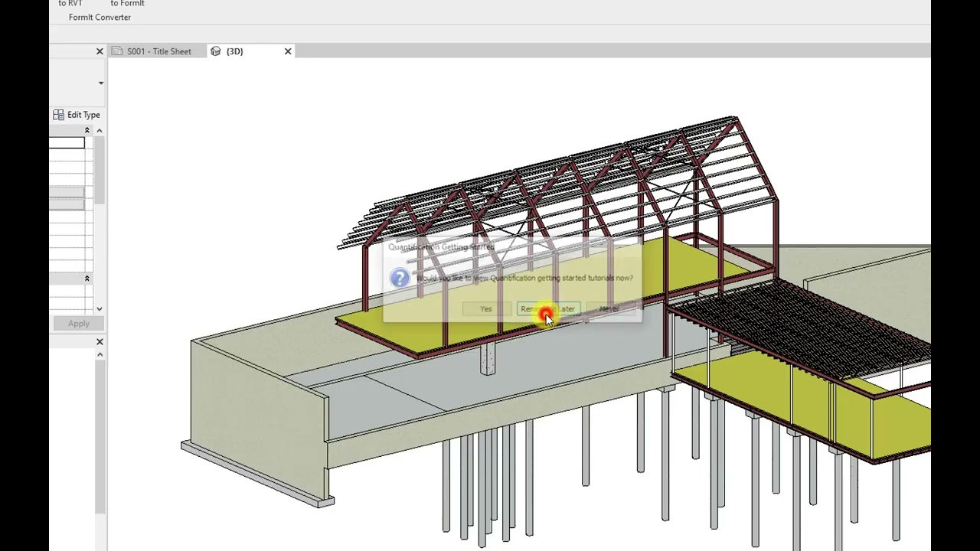Close the Project Browser panel
The width and height of the screenshot is (980, 551).
100,341
